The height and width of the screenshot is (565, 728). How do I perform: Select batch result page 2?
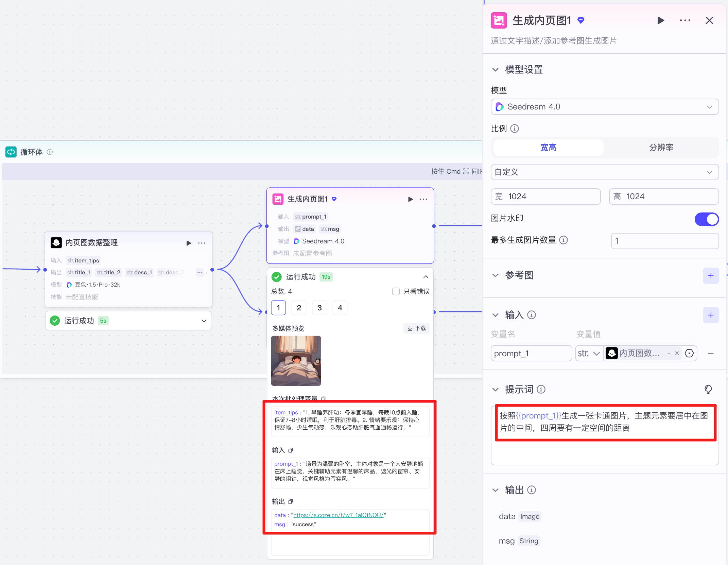[299, 308]
